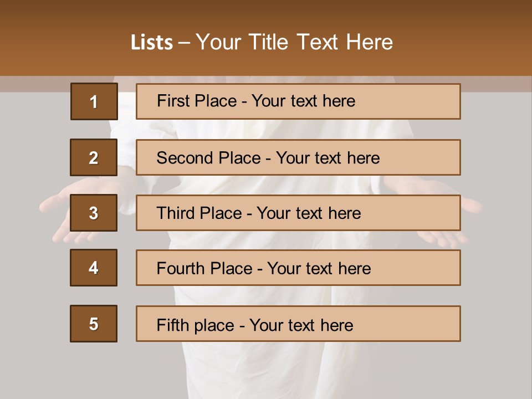Select the Fifth place text box

pos(298,324)
